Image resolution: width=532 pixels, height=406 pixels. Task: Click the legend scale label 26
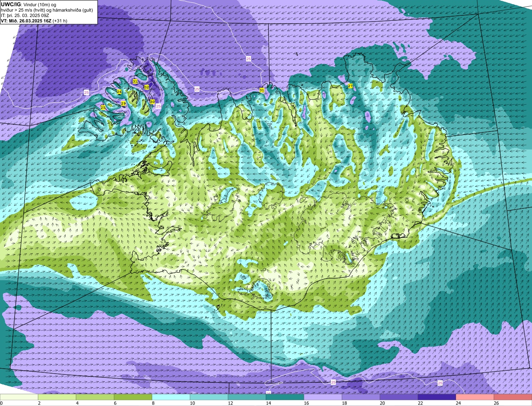click(497, 403)
